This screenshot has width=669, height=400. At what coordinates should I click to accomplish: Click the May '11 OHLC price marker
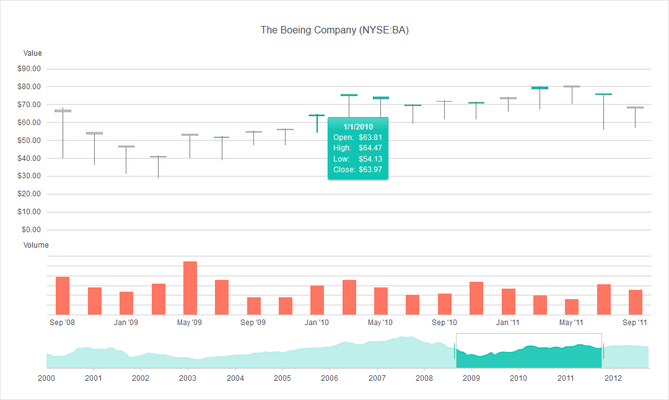point(572,95)
